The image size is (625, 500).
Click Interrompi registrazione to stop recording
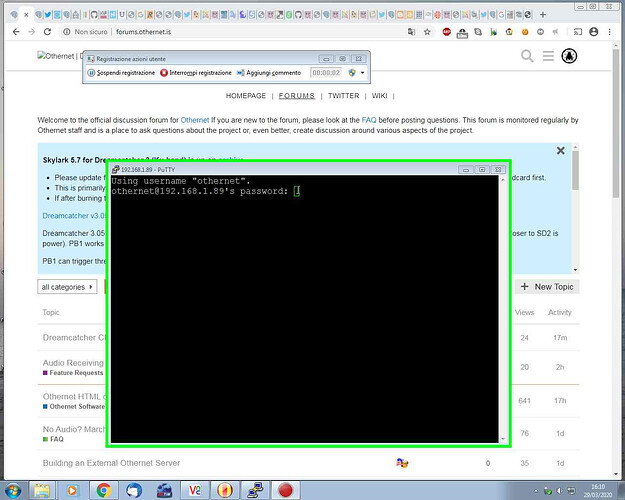pos(196,73)
